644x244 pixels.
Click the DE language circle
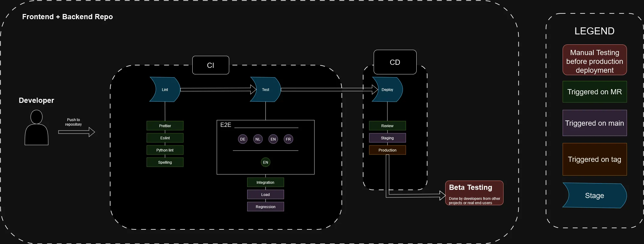click(243, 139)
